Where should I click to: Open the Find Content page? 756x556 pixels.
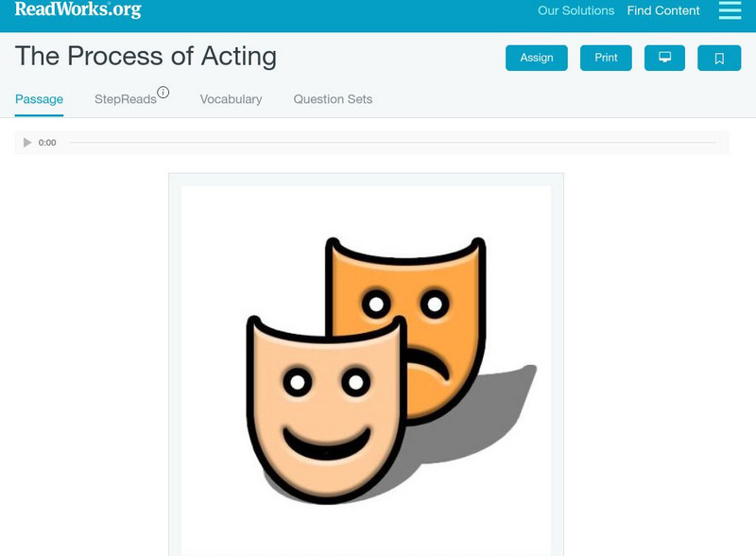661,10
